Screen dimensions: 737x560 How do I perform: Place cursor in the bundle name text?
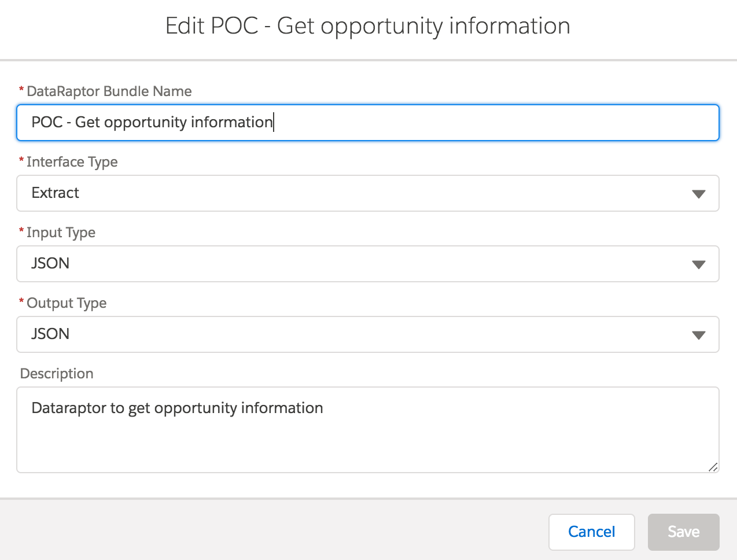(152, 123)
